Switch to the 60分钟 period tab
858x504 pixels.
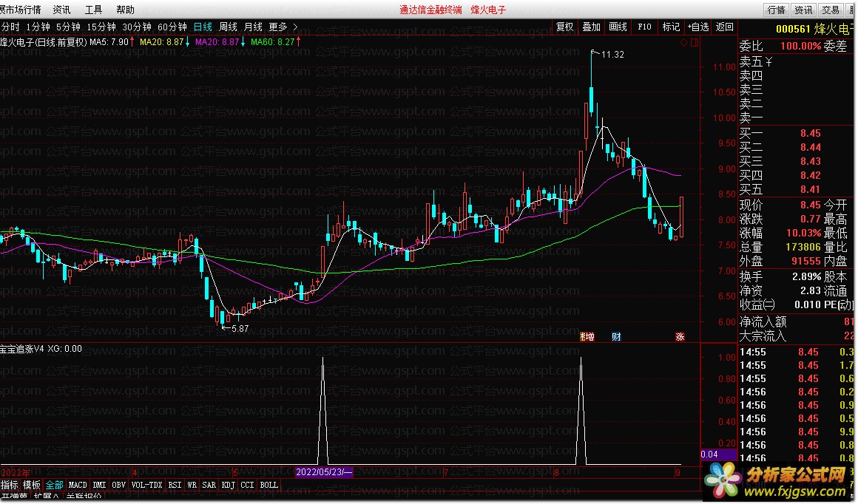point(172,27)
